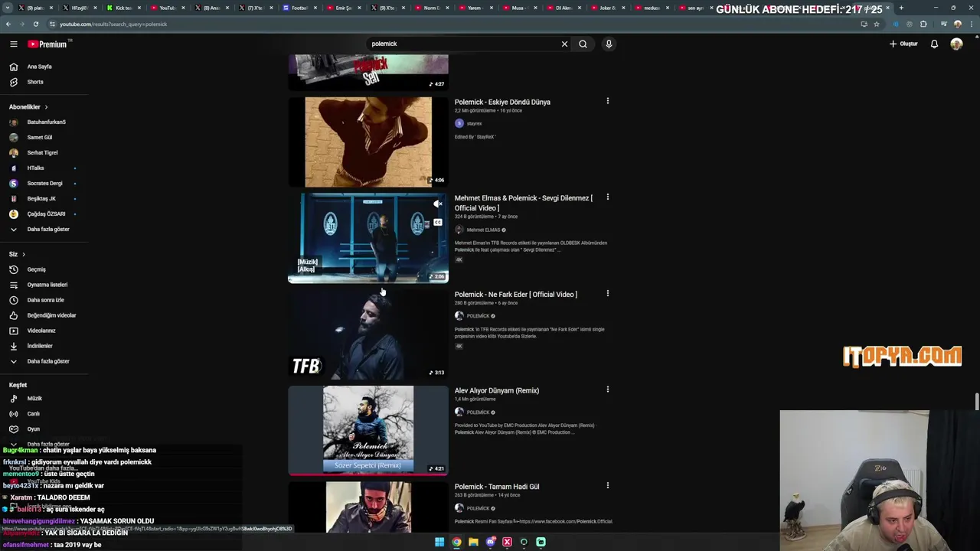Toggle mute on Sevgi Dilenmez preview
980x551 pixels.
tap(437, 204)
